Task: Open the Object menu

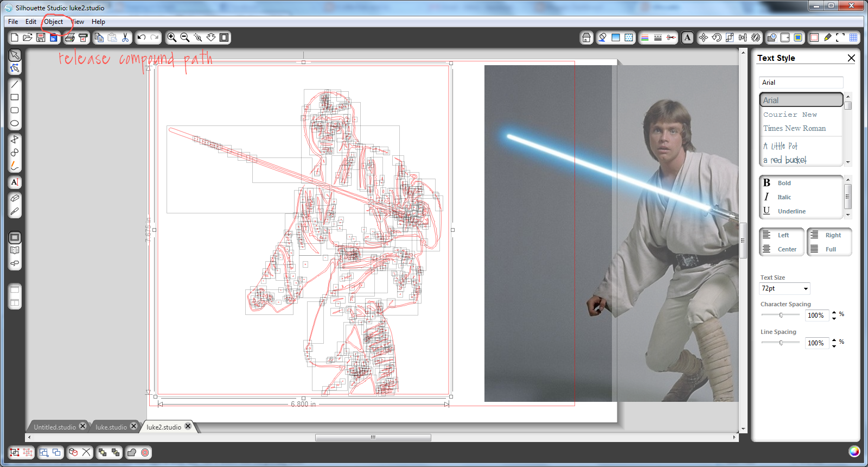Action: pos(54,22)
